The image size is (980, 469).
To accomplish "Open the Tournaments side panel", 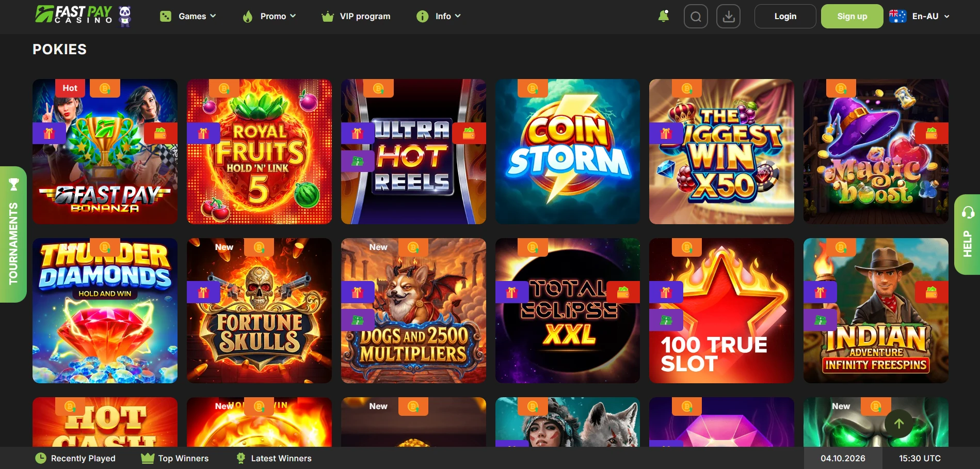I will (13, 234).
